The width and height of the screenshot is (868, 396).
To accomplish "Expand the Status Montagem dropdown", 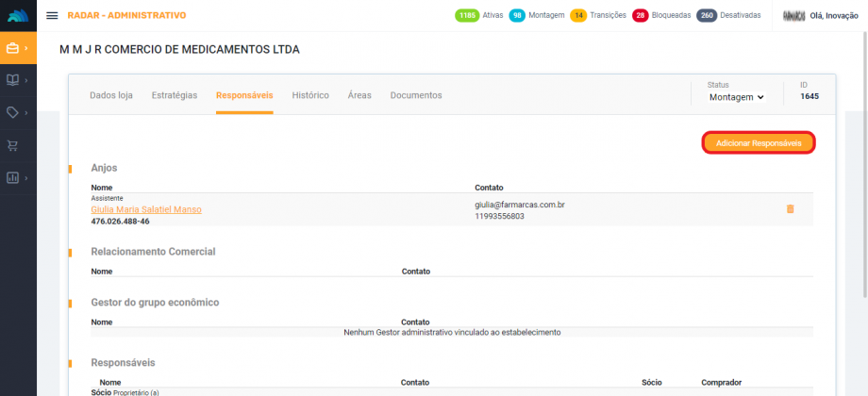I will (736, 97).
